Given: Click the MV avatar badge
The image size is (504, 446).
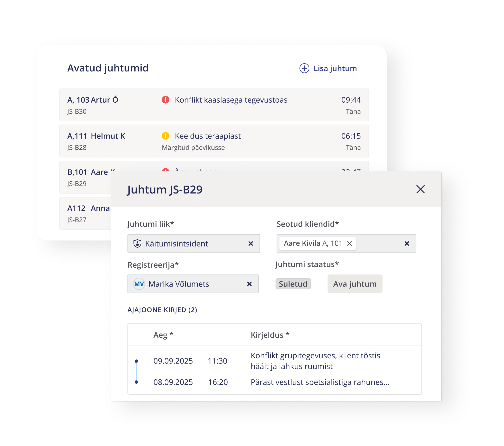Looking at the screenshot, I should 139,284.
